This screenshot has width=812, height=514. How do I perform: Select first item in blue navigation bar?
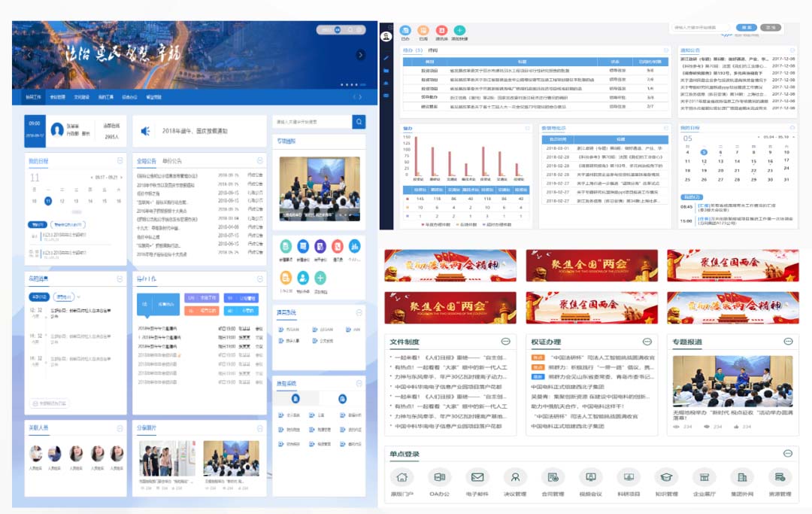tap(33, 97)
